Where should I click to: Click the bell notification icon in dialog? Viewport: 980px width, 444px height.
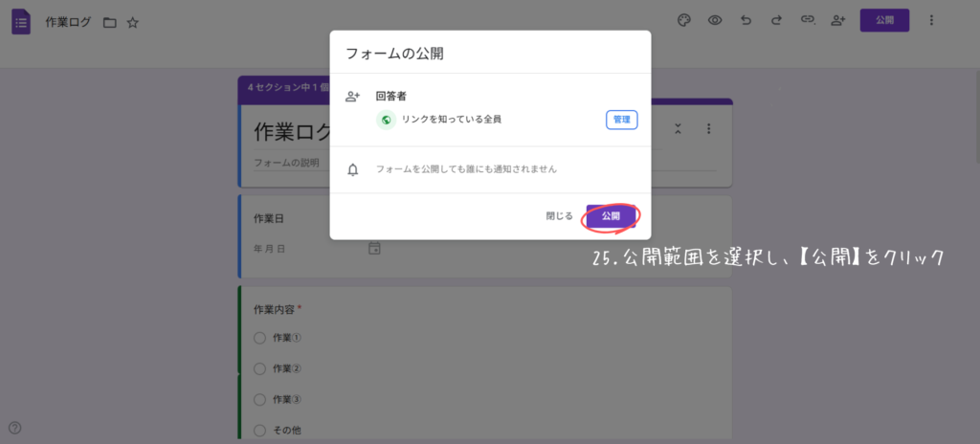click(353, 169)
